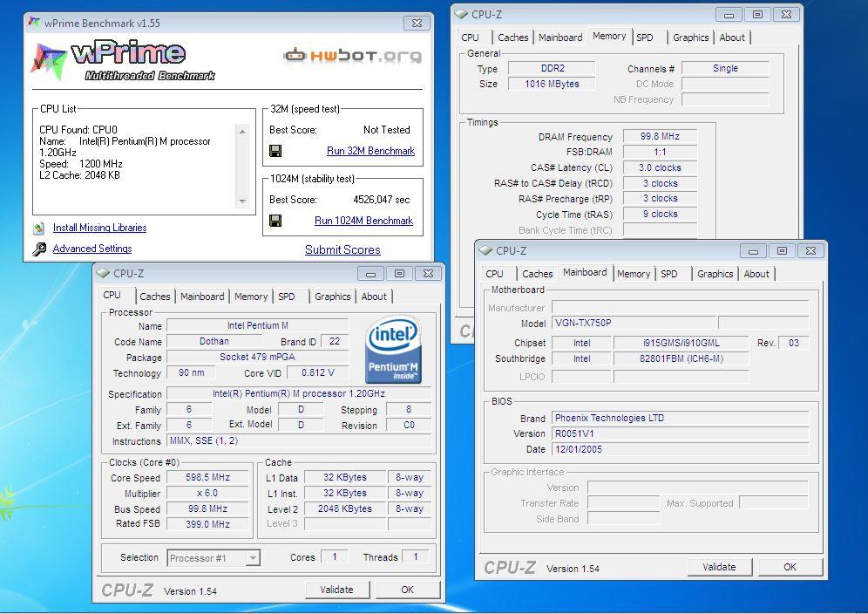This screenshot has width=868, height=614.
Task: Click the memory Size field 1016 MBytes
Action: coord(553,85)
